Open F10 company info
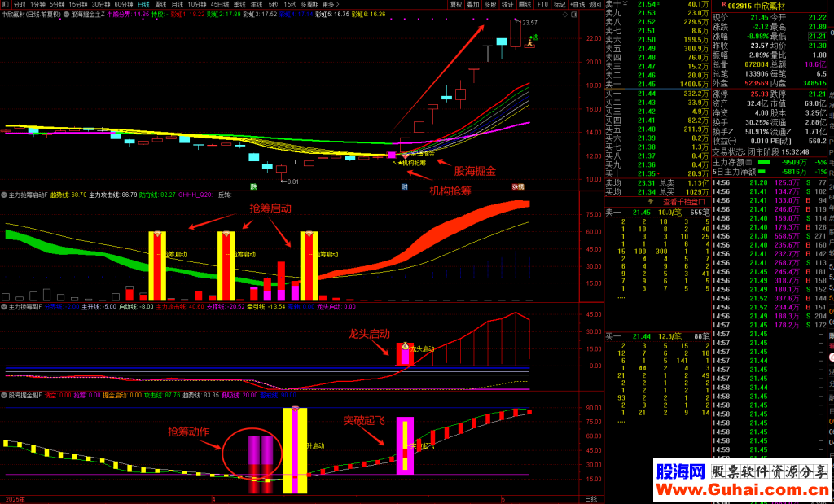Screen dimensions: 834x504 (x=543, y=4)
